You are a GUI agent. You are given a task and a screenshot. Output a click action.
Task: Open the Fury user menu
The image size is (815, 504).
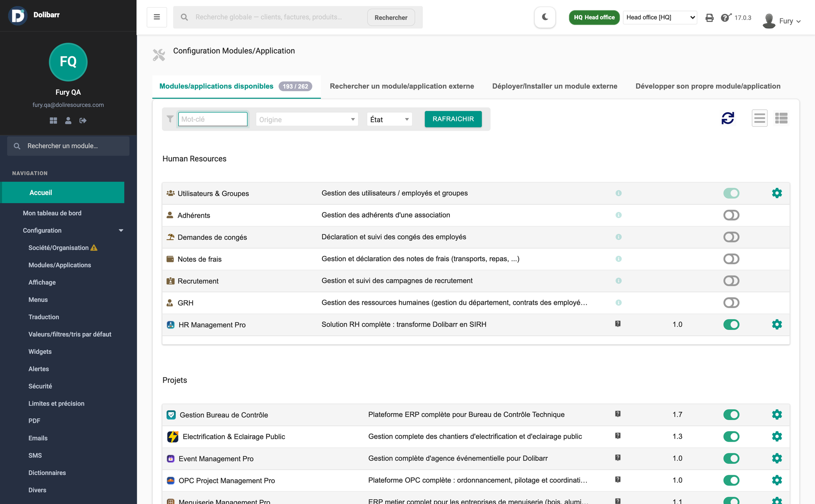click(x=782, y=21)
